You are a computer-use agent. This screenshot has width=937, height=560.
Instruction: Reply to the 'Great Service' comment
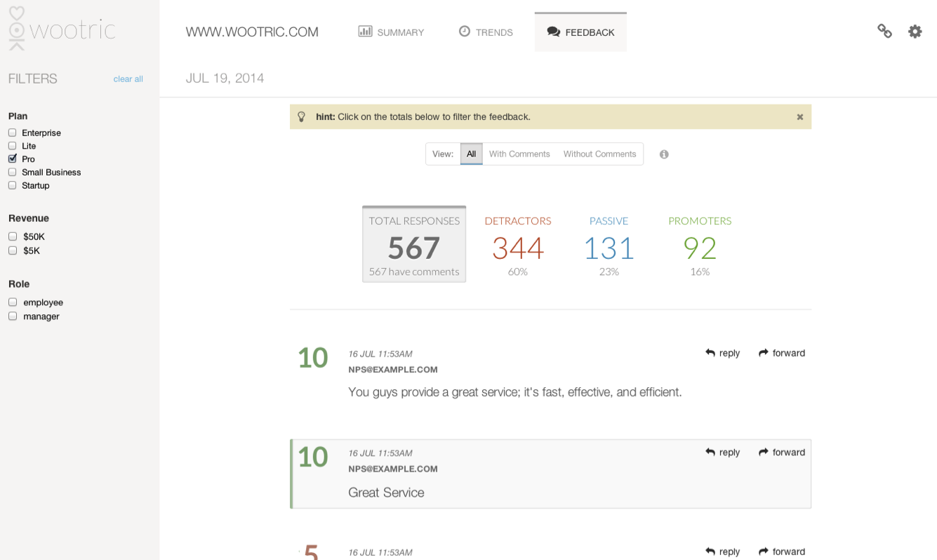(722, 453)
